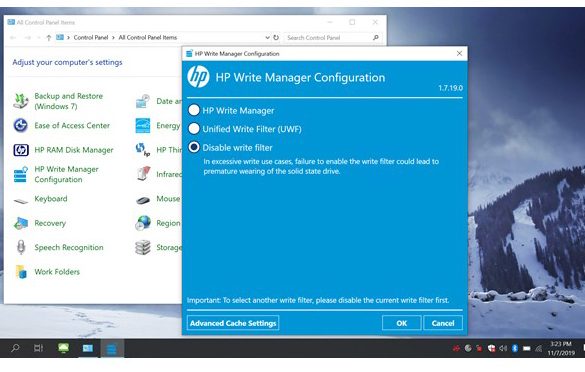Launch HP RAM Disk Manager icon
This screenshot has height=372, width=585.
[21, 150]
